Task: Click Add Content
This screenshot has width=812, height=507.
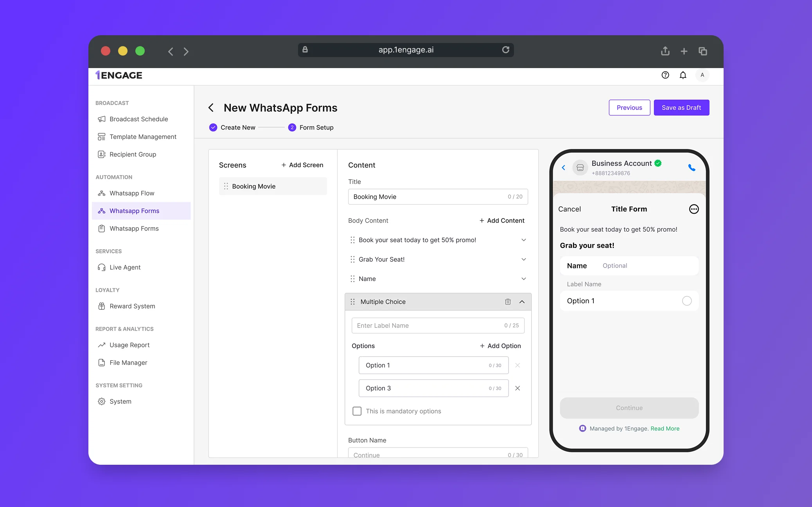Action: pos(502,221)
